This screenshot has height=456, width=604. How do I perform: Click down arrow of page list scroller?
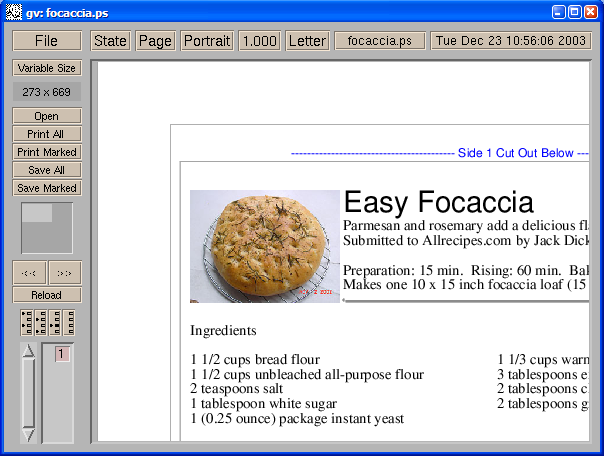pyautogui.click(x=28, y=435)
